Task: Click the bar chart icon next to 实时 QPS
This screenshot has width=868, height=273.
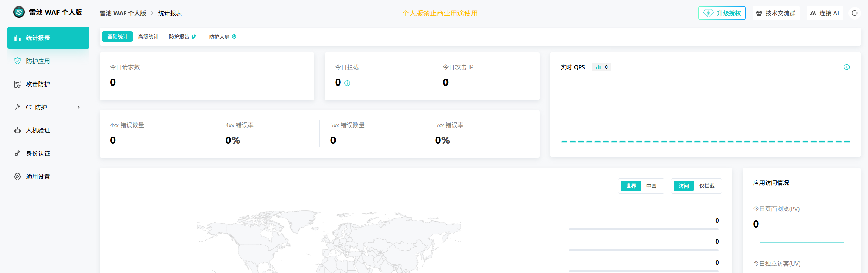Action: point(598,67)
